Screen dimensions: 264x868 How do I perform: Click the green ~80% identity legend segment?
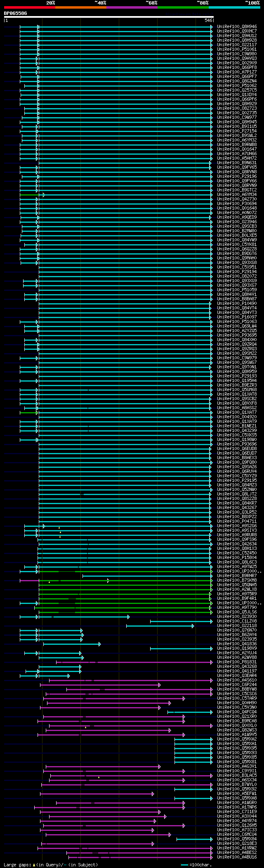click(183, 7)
